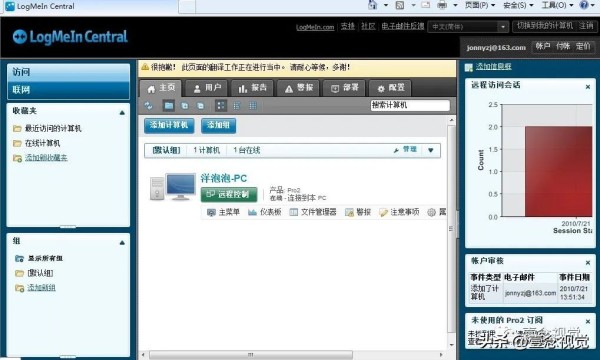This screenshot has width=600, height=360.
Task: Click the 洋泡泡-PC computer thumbnail
Action: [173, 187]
